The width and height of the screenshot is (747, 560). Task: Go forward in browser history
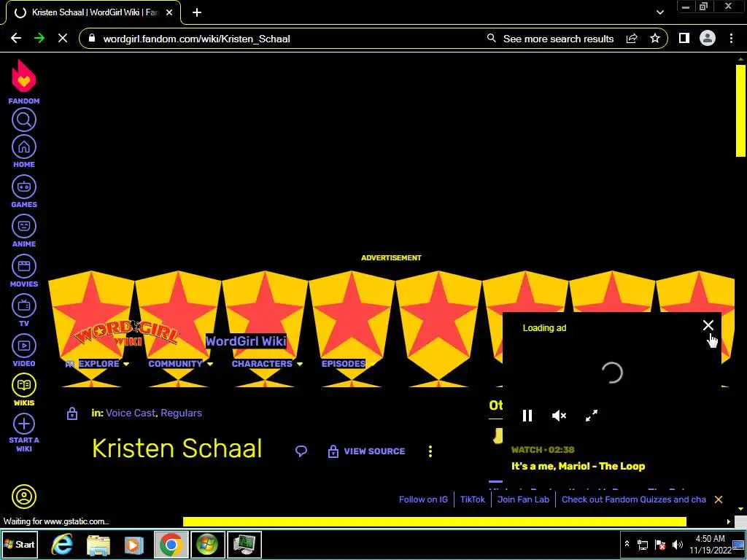[x=39, y=38]
